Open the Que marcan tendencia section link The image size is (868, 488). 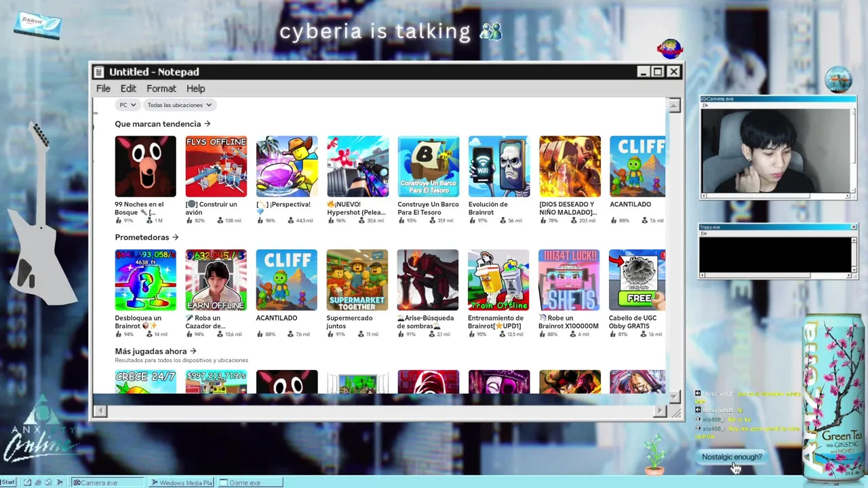[x=163, y=124]
